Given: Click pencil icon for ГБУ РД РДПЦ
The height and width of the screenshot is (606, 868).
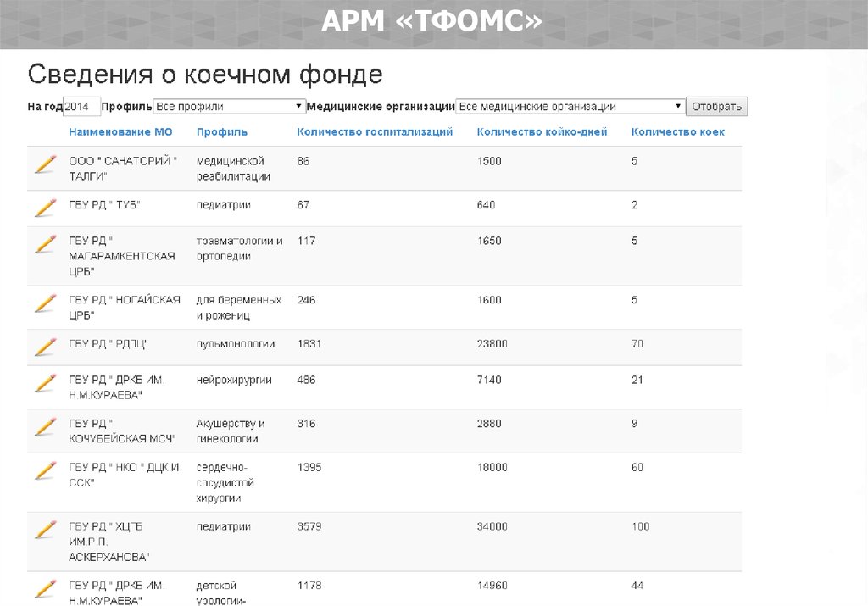Looking at the screenshot, I should tap(45, 346).
